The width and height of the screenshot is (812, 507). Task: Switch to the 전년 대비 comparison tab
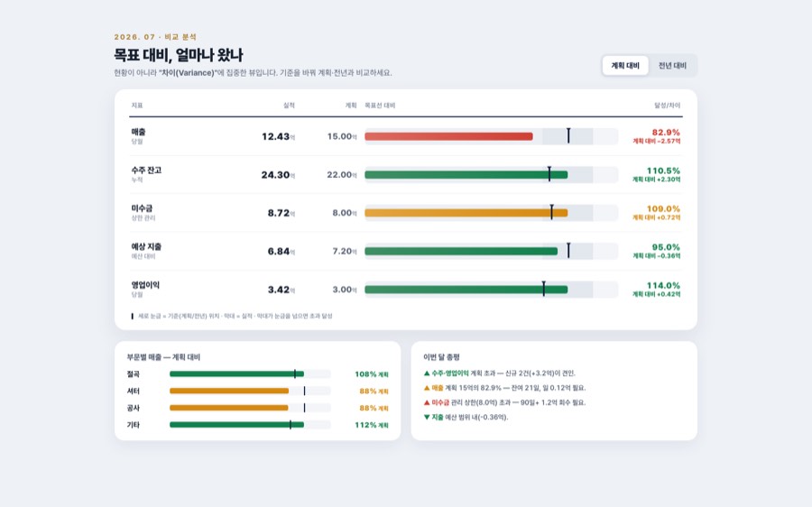pyautogui.click(x=672, y=66)
